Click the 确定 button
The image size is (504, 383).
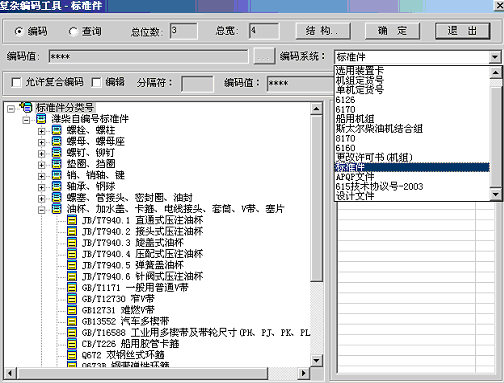392,31
